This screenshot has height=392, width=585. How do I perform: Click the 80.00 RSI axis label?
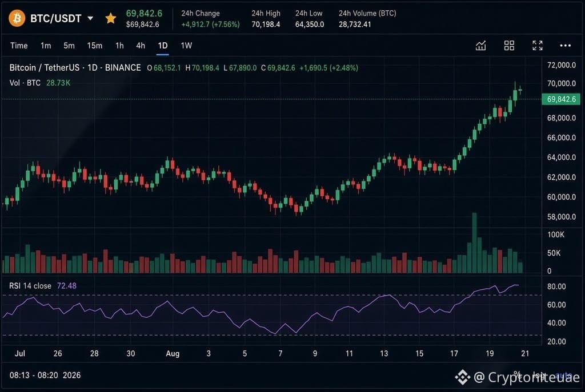coord(556,286)
